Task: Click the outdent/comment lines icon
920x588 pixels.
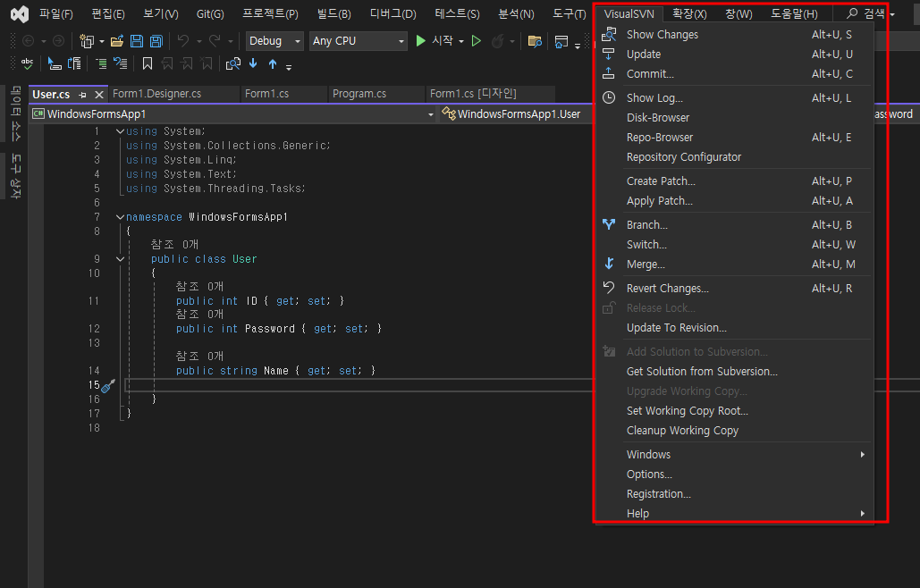Action: tap(101, 63)
